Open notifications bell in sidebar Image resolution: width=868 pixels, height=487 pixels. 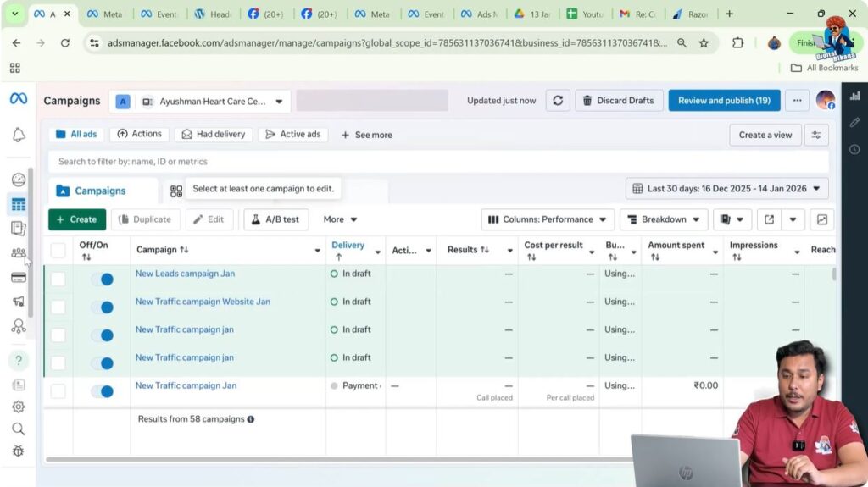coord(19,135)
